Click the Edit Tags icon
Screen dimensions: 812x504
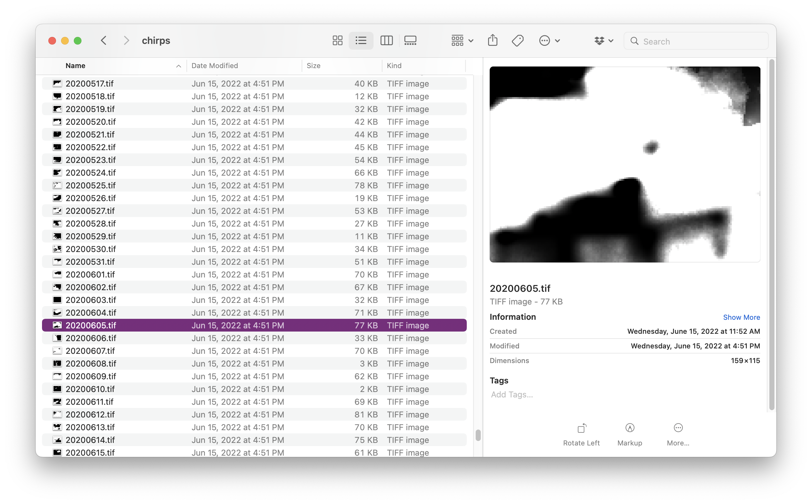(x=517, y=41)
